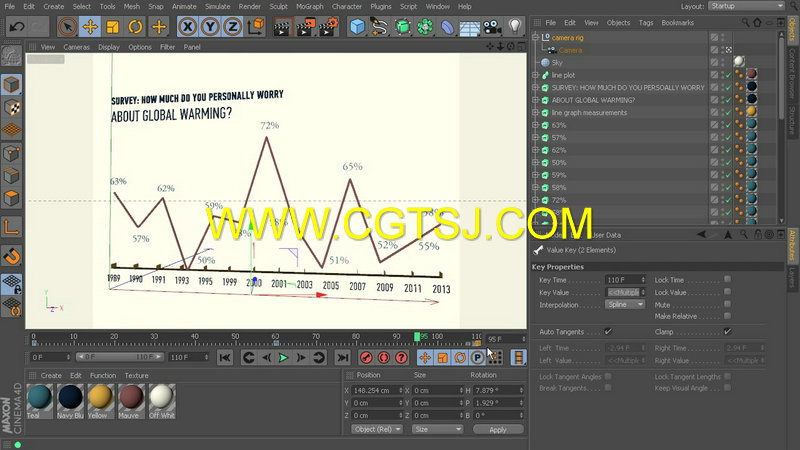Activate the Move tool
This screenshot has height=450, width=800.
(90, 26)
